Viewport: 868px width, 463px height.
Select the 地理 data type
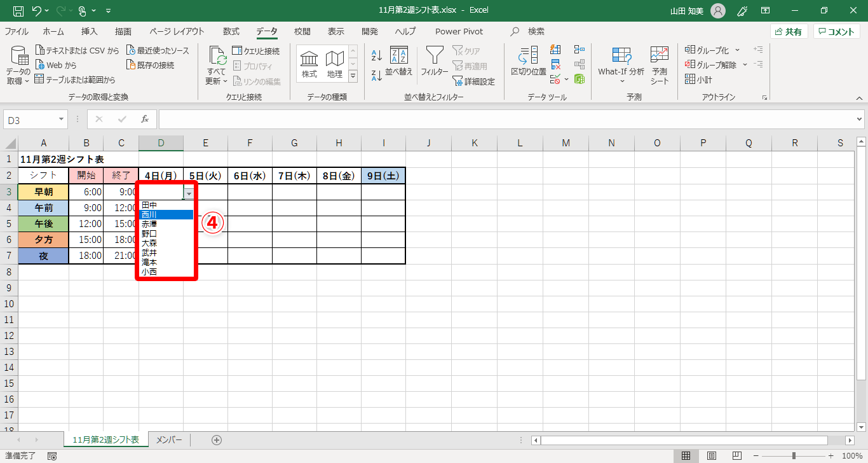tap(335, 65)
